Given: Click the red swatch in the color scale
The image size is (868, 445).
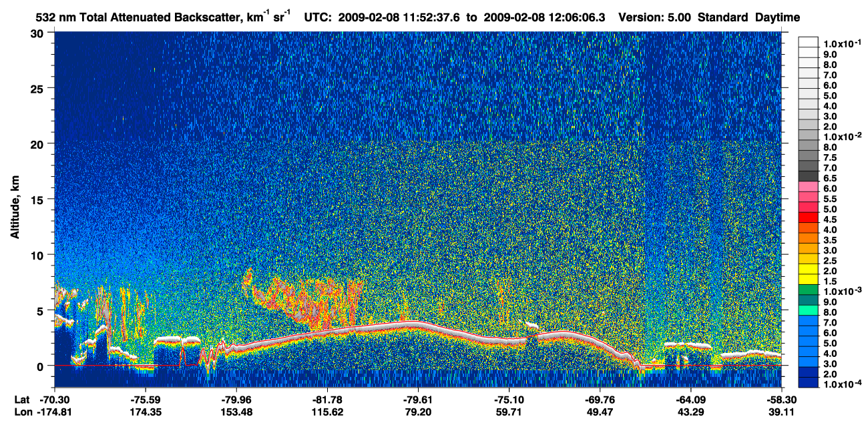Looking at the screenshot, I should click(x=808, y=217).
